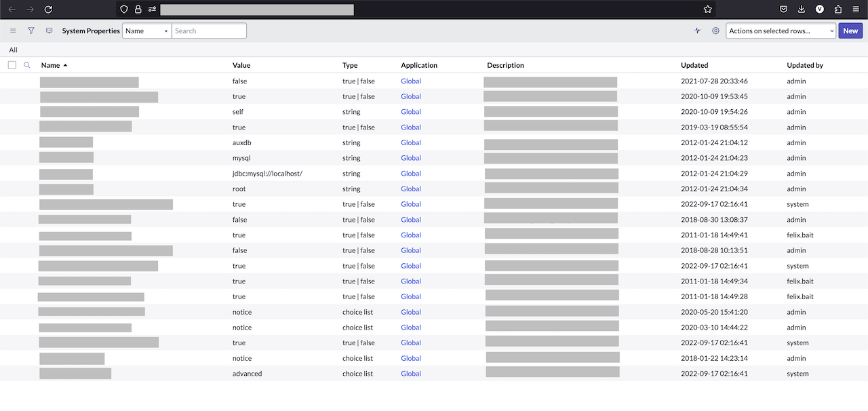Open the filter builder icon
Viewport: 868px width, 411px height.
pos(31,31)
